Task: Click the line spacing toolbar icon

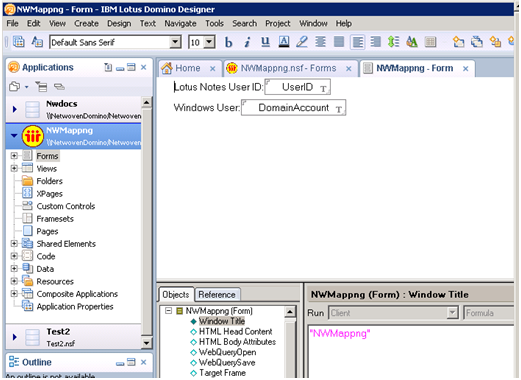Action: 394,42
